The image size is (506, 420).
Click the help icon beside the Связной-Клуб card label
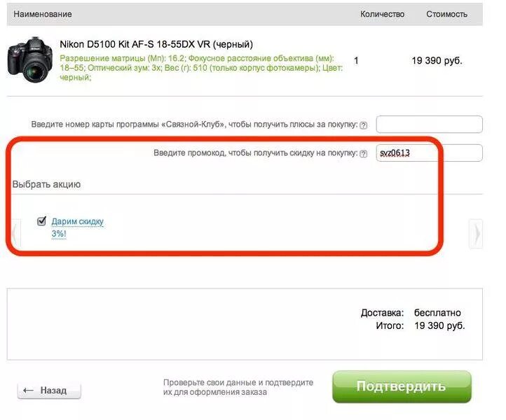tap(363, 125)
